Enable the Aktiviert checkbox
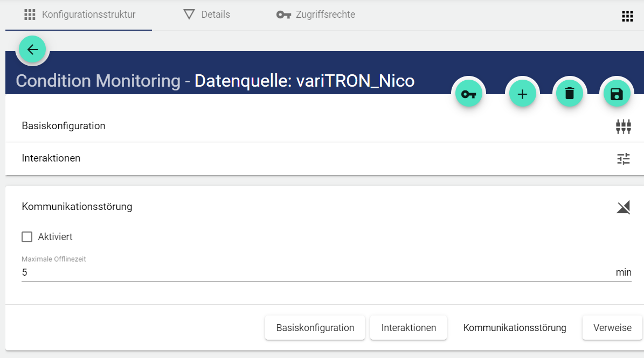 [27, 237]
